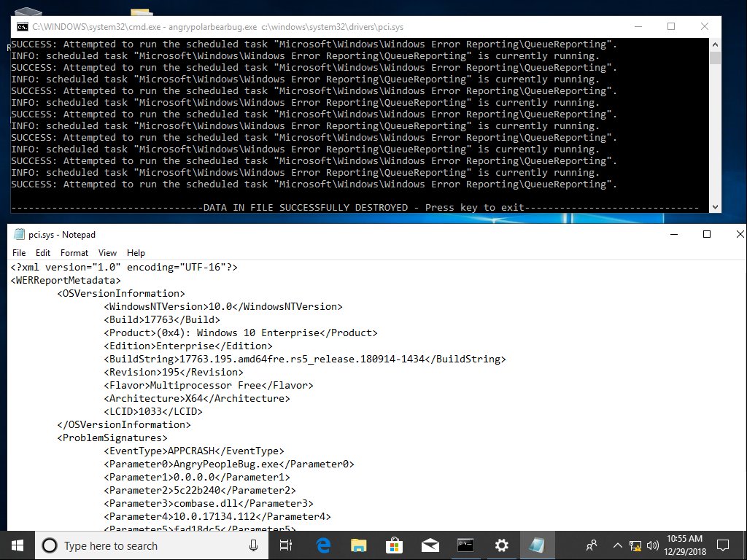This screenshot has width=747, height=560.
Task: Open the Notepad View menu
Action: coord(107,253)
